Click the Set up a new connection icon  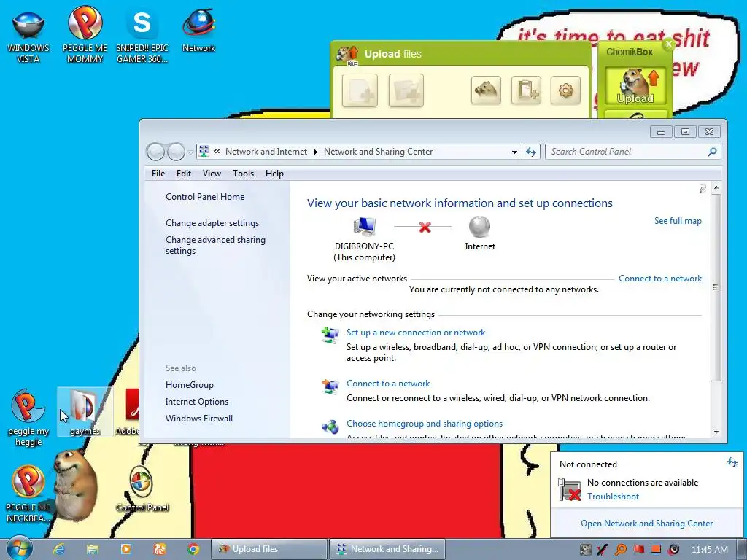[x=330, y=335]
